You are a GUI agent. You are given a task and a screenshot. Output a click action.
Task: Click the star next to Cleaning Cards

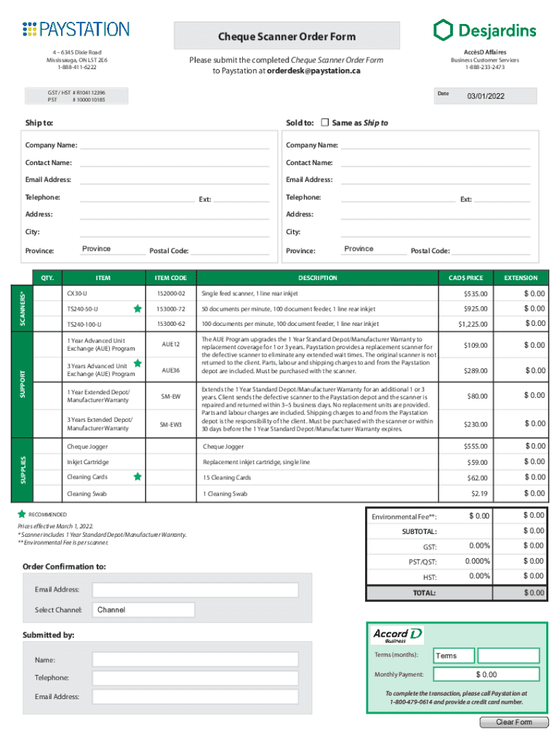coord(137,477)
